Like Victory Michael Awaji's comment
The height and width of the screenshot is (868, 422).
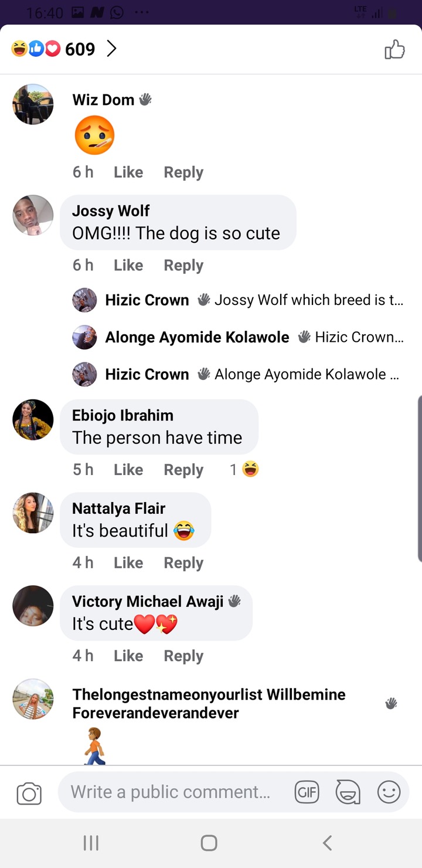tap(128, 656)
